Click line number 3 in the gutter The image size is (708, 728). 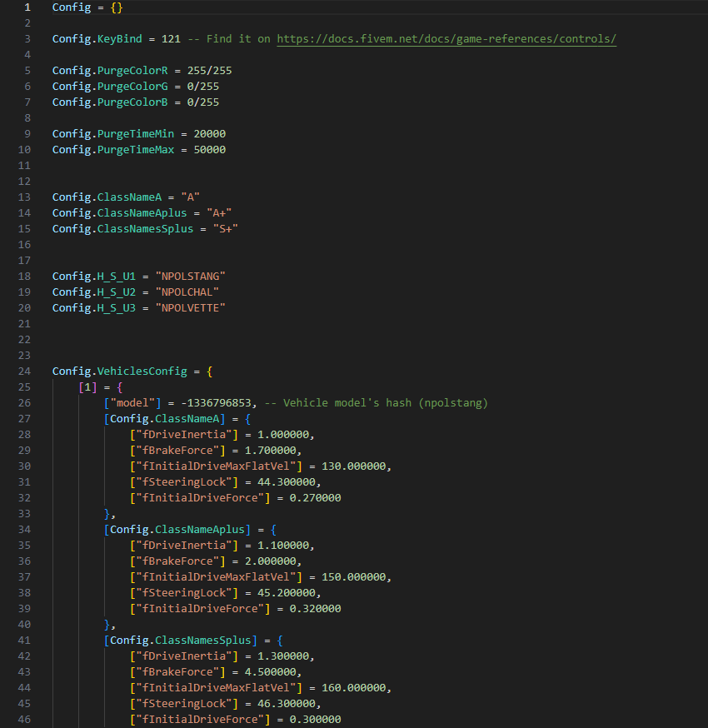point(27,39)
